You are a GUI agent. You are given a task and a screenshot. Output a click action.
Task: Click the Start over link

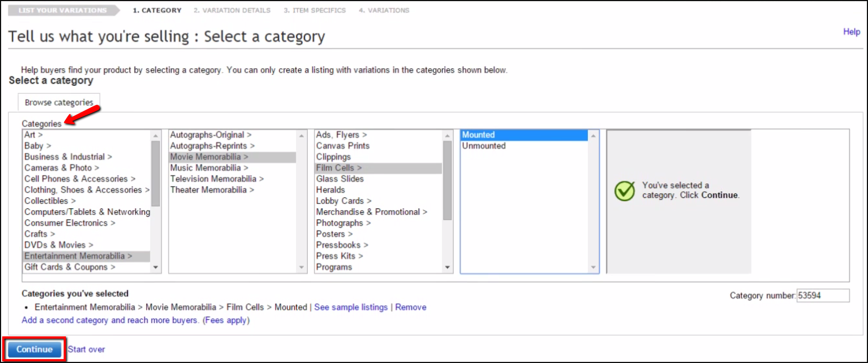[86, 350]
